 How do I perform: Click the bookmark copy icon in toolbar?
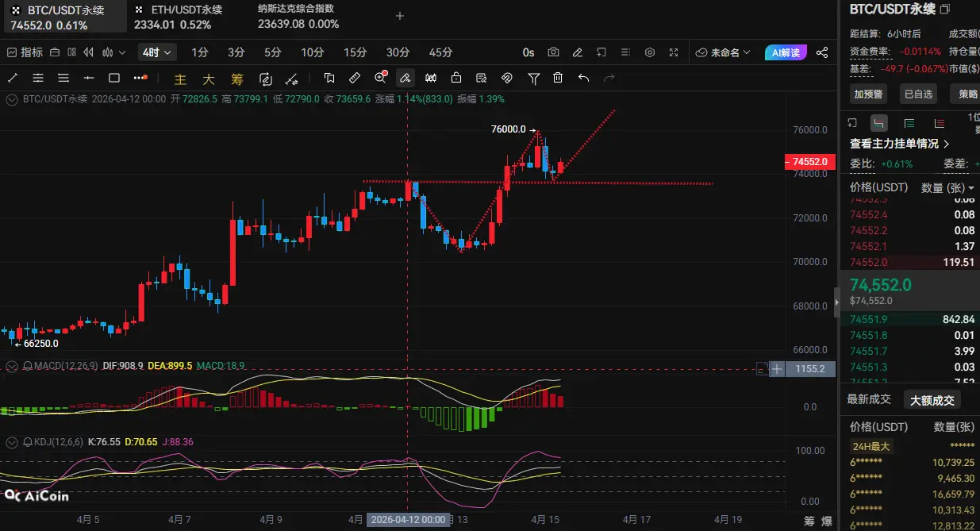329,78
